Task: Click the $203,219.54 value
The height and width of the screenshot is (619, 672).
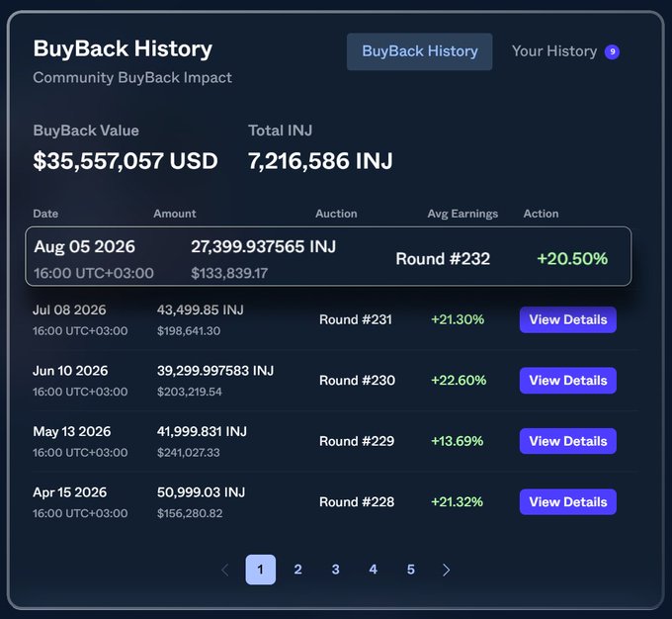Action: click(x=190, y=392)
